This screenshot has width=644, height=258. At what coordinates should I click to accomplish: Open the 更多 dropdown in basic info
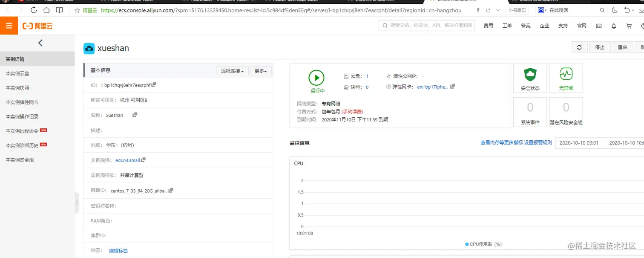260,71
